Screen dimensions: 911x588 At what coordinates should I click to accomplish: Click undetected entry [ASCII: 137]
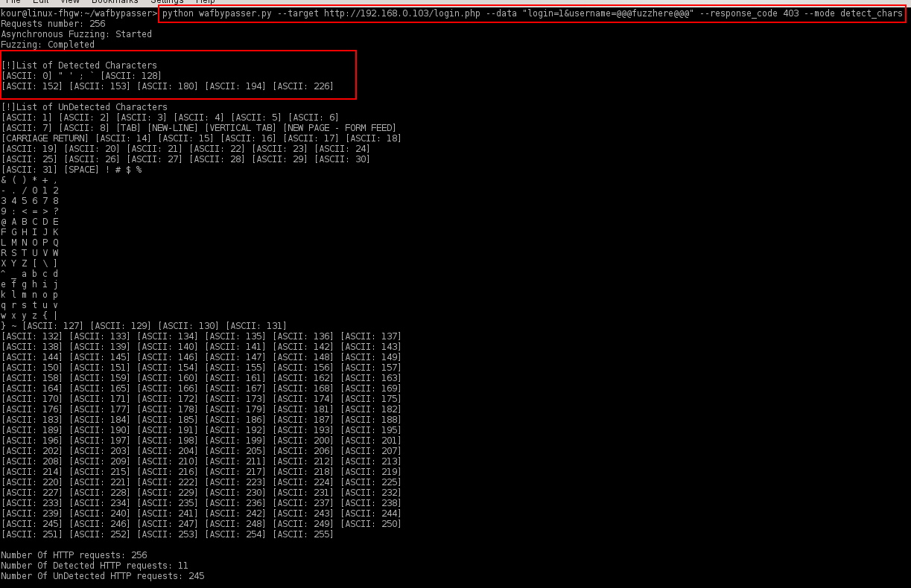[x=371, y=336]
